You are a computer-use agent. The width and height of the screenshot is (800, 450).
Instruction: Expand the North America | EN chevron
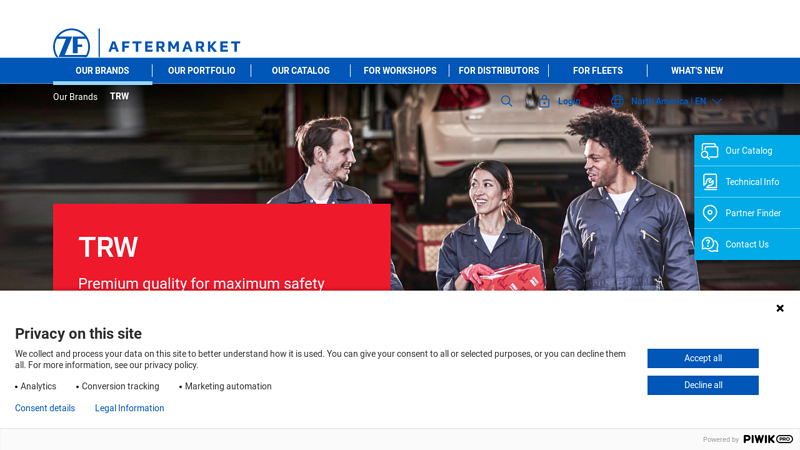pyautogui.click(x=717, y=101)
